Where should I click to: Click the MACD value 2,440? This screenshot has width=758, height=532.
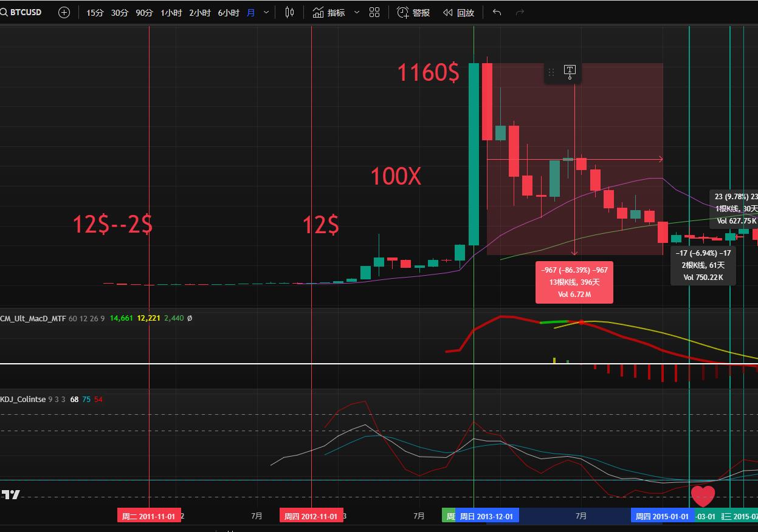click(x=173, y=318)
